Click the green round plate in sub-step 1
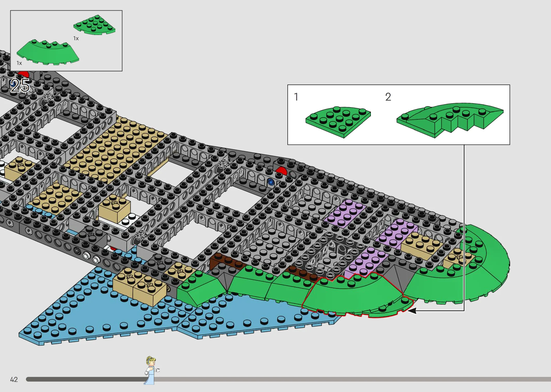Screen dimensions: 551x392 pos(338,122)
